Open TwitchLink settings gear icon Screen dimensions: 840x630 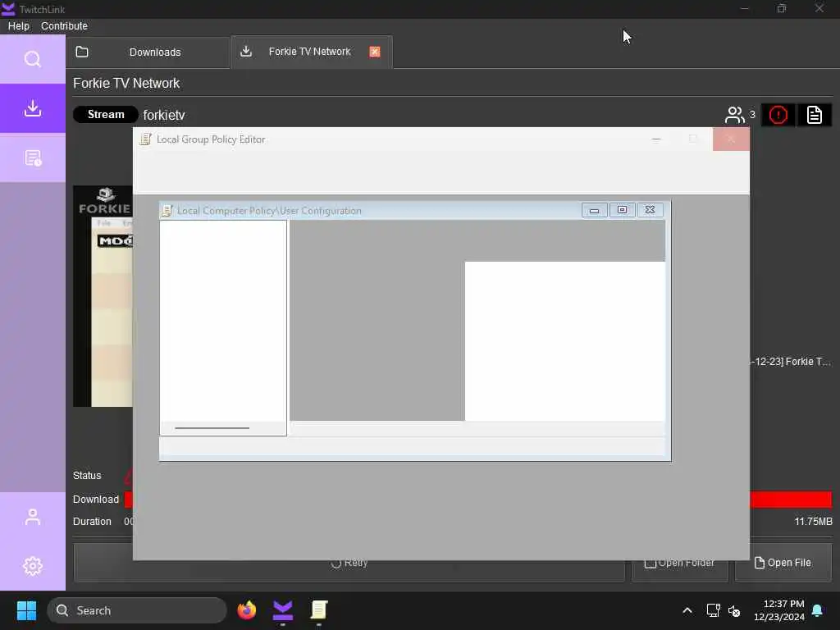tap(33, 566)
